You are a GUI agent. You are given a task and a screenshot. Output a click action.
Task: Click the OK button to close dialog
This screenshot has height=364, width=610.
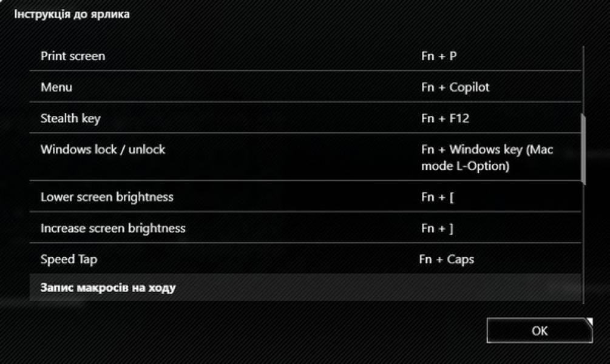539,330
